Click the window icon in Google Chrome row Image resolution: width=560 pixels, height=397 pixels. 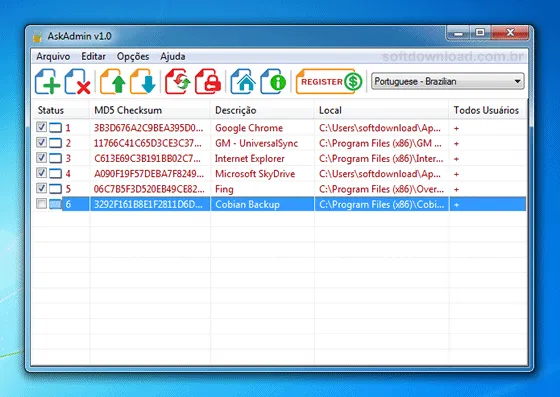tap(55, 128)
